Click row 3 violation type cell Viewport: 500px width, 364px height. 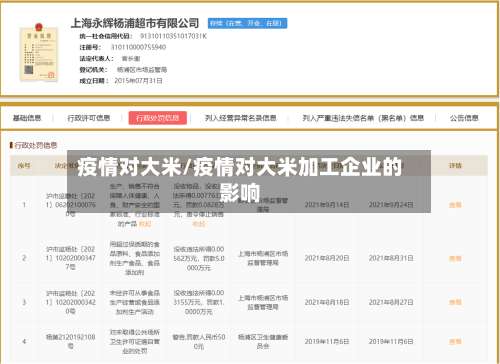(x=135, y=302)
